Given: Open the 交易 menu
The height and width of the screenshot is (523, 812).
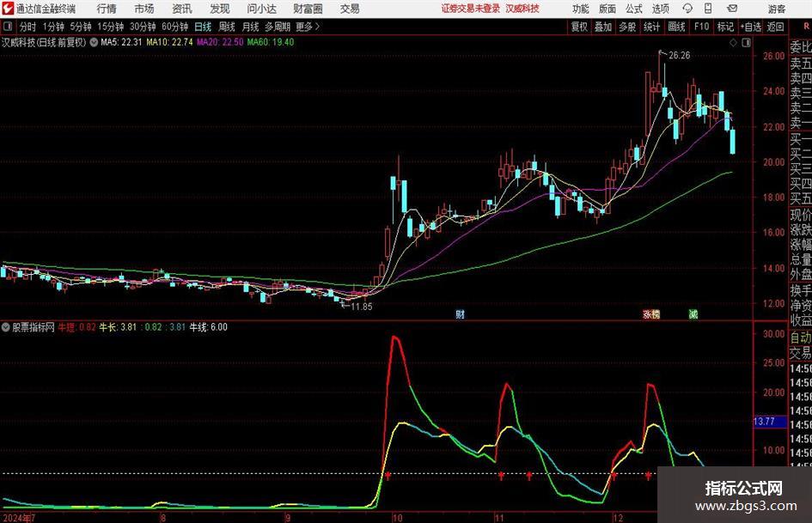Looking at the screenshot, I should 350,9.
